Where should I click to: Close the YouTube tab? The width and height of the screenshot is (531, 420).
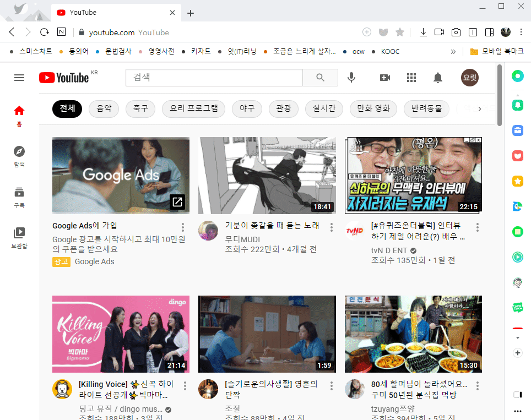coord(172,13)
